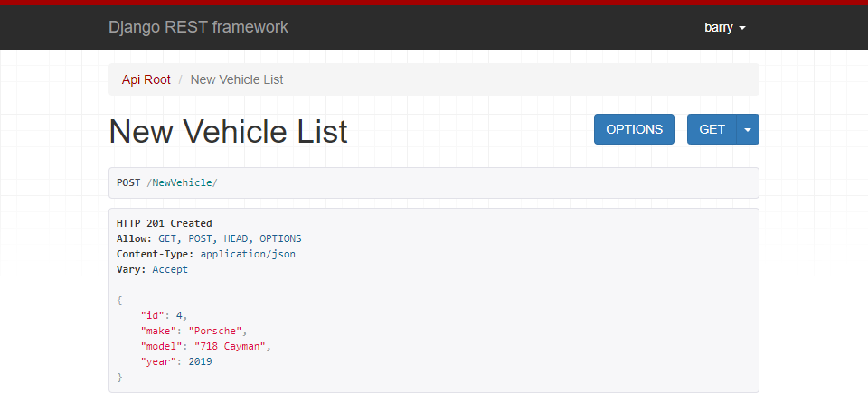Open the Django REST framework brand link

pos(198,27)
